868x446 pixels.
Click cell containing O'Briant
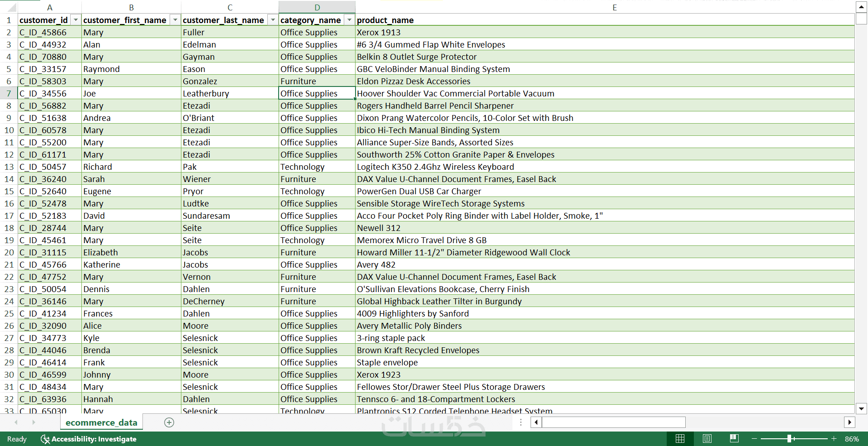[x=230, y=118]
